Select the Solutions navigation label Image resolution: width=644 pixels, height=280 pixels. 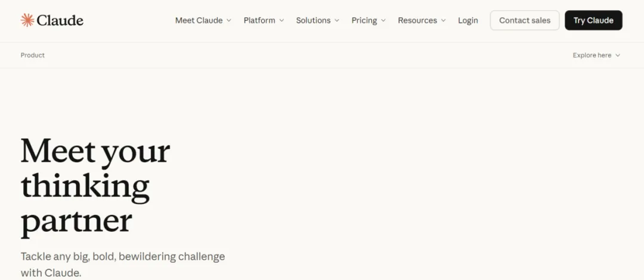[313, 20]
